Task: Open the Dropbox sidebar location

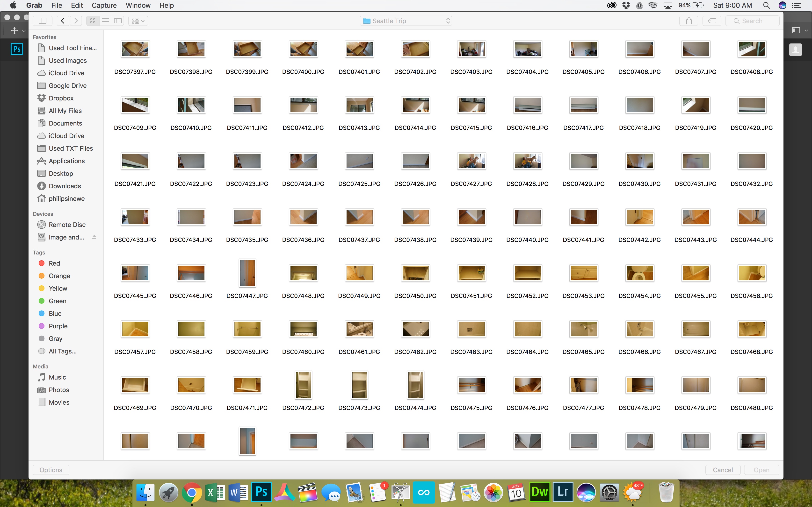Action: [x=61, y=98]
